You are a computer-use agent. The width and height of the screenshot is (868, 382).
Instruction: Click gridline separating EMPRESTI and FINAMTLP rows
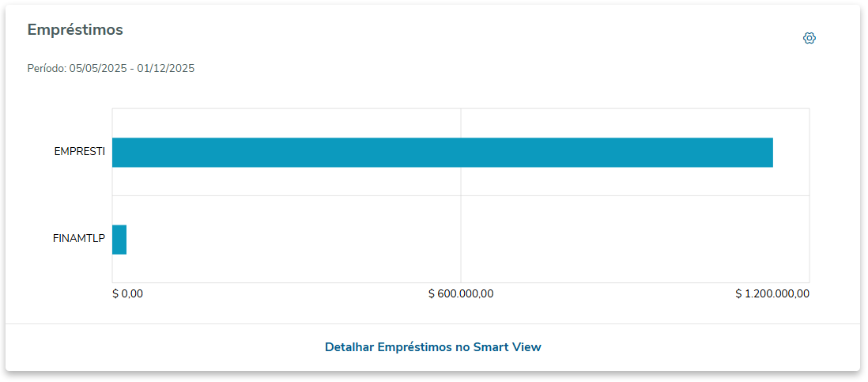tap(316, 195)
